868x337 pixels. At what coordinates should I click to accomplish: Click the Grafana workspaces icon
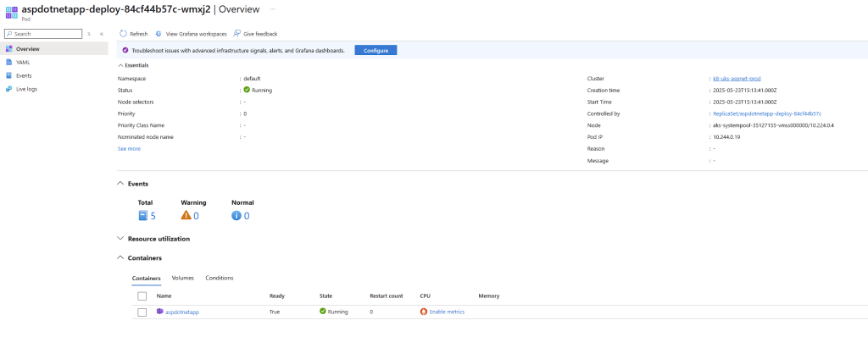[x=159, y=34]
